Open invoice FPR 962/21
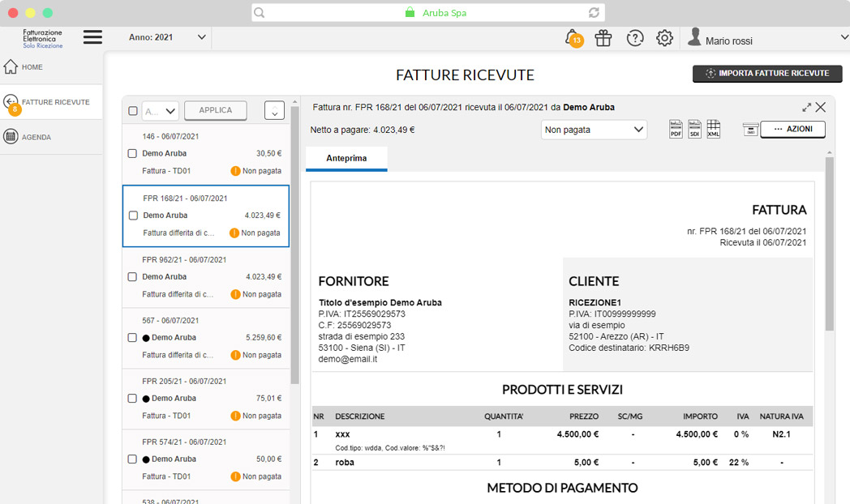The height and width of the screenshot is (504, 850). 206,277
